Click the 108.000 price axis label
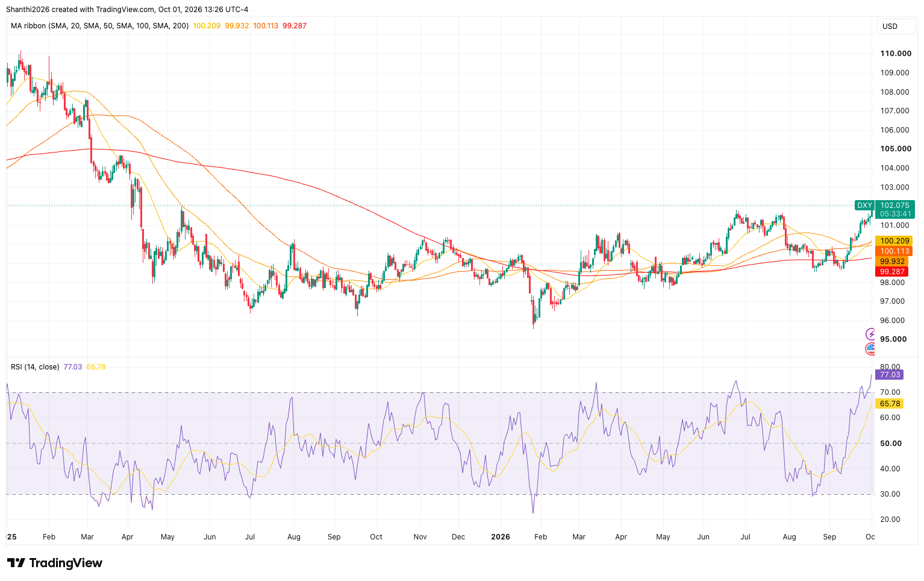The image size is (924, 581). coord(894,92)
